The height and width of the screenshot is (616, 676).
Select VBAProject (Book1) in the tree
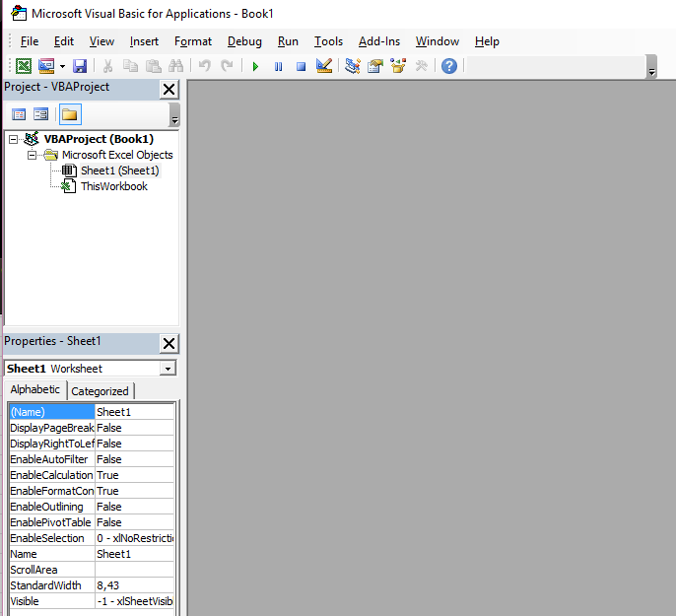click(x=99, y=139)
